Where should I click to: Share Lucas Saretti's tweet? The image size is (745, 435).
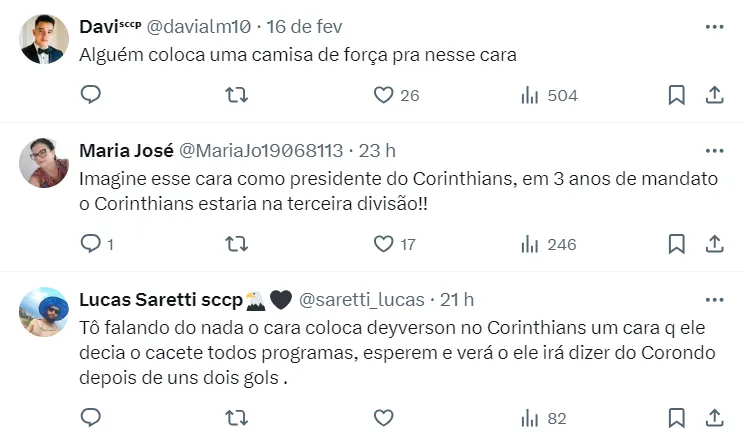tap(715, 417)
